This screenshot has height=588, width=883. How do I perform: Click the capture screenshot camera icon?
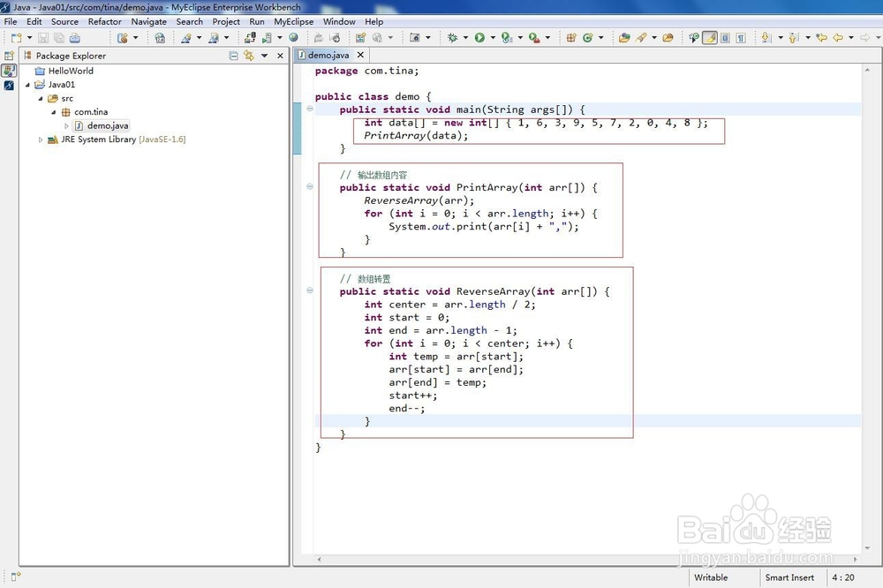(x=414, y=38)
